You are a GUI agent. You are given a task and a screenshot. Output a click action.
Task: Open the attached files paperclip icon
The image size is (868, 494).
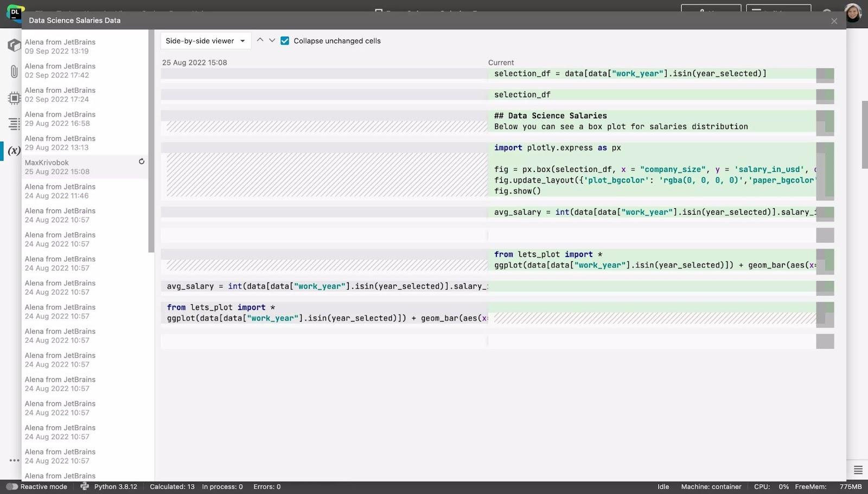click(x=14, y=72)
